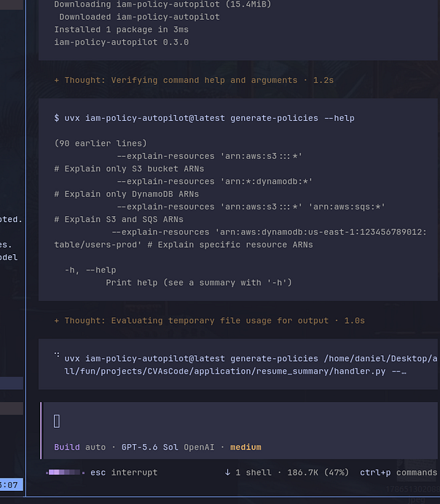
Task: Click the running generate-policies handler.py command block
Action: click(x=238, y=365)
